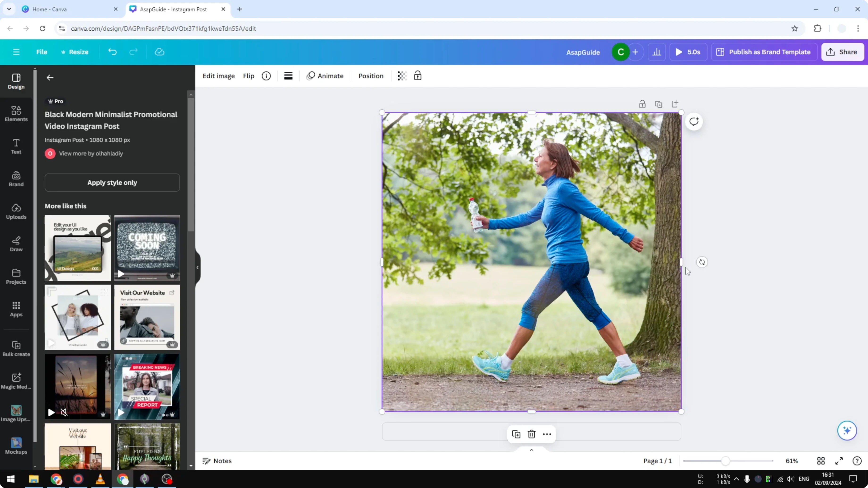Open the Uploads sidebar tab
The width and height of the screenshot is (868, 488).
click(16, 211)
